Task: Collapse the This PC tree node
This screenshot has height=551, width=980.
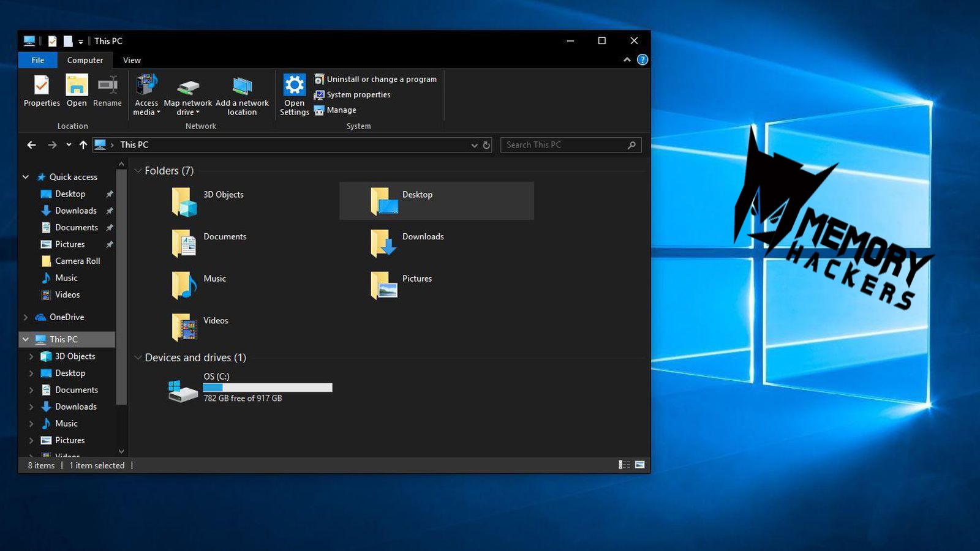Action: click(x=26, y=339)
